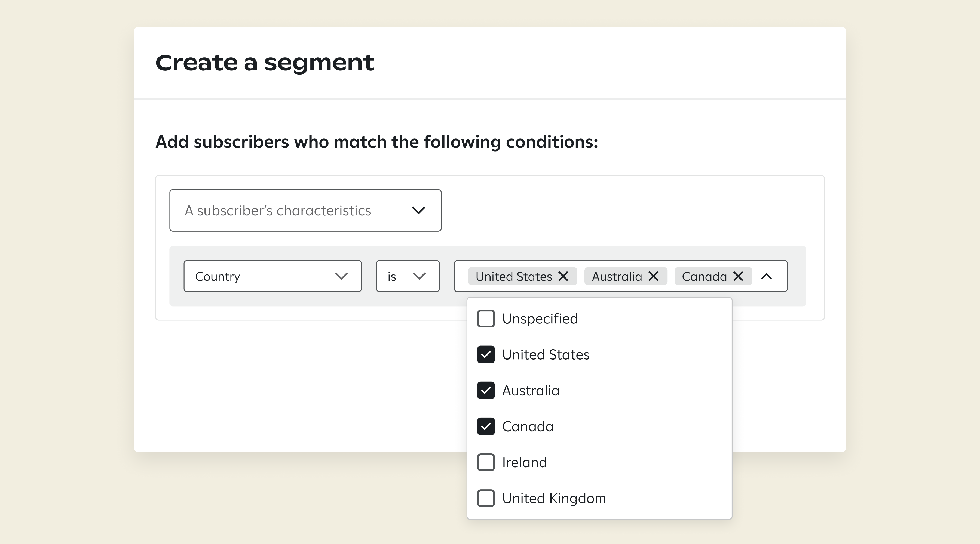Select the Ireland option in the list
This screenshot has width=980, height=544.
524,462
